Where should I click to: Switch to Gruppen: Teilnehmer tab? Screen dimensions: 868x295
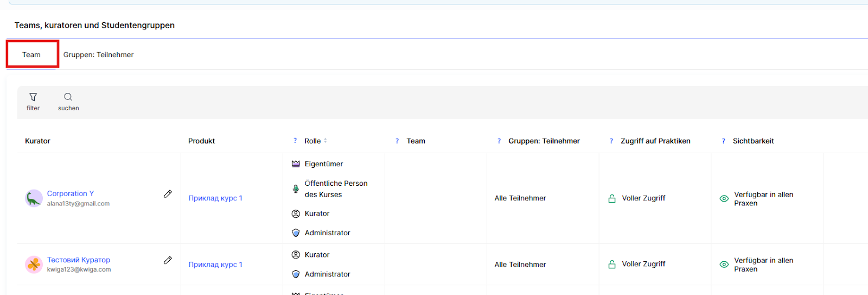(98, 55)
